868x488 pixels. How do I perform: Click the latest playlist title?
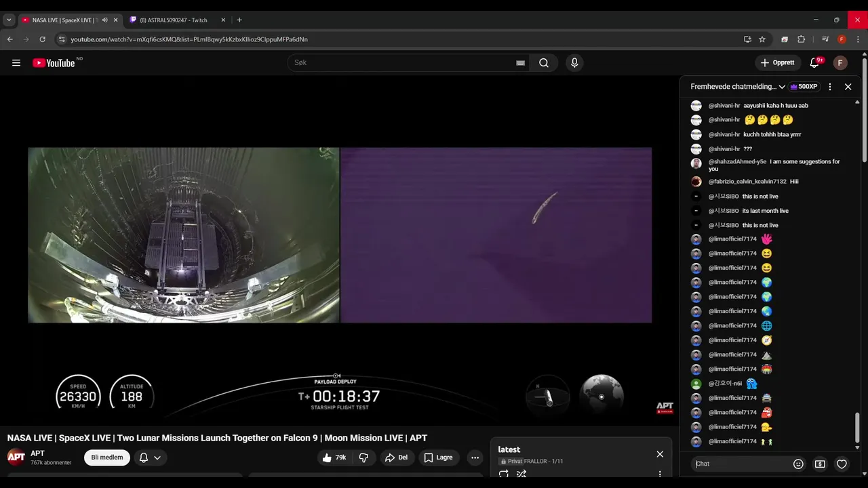coord(509,449)
